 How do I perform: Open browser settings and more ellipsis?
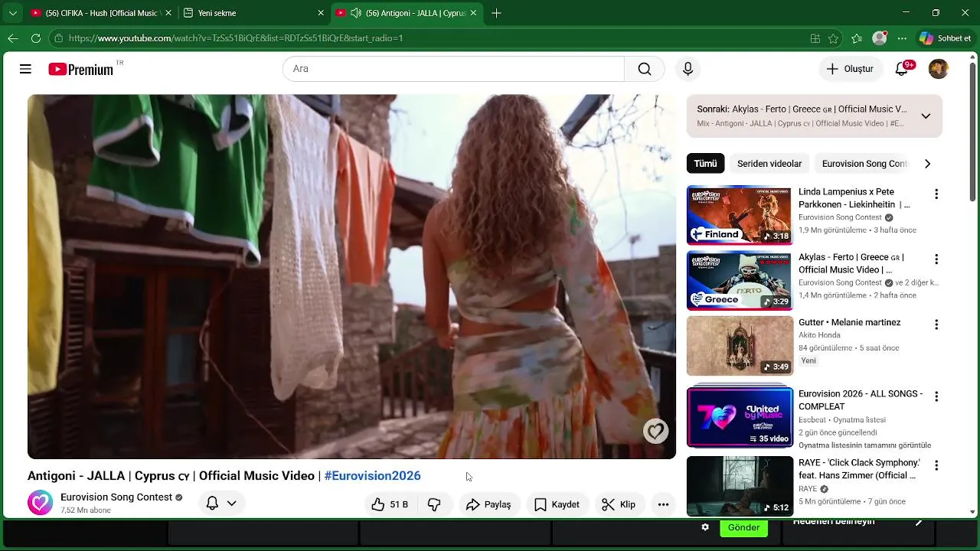pyautogui.click(x=902, y=38)
